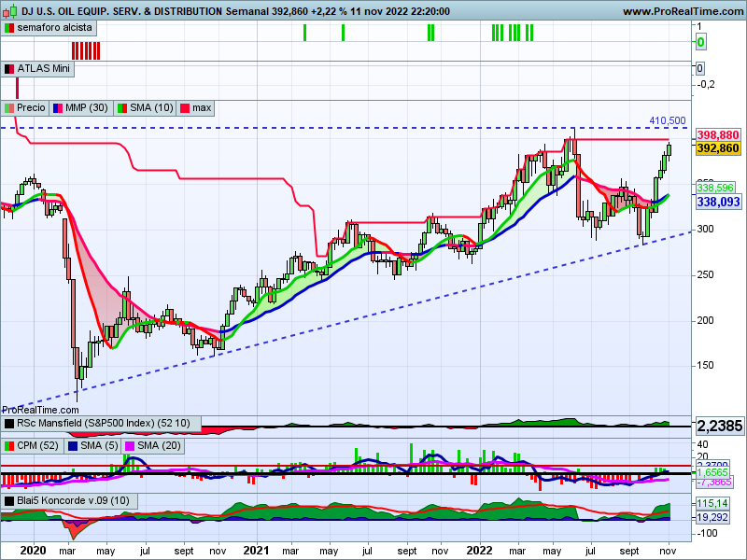This screenshot has height=560, width=747.
Task: Click the candlestick icon in title bar
Action: coord(11,10)
